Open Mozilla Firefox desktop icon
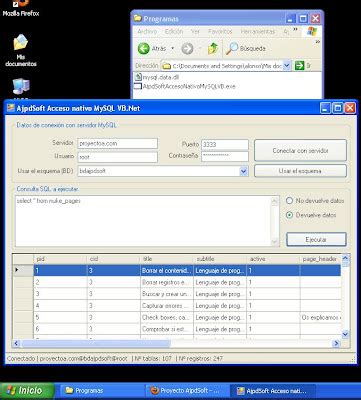Screen dimensions: 361x400 pyautogui.click(x=21, y=8)
